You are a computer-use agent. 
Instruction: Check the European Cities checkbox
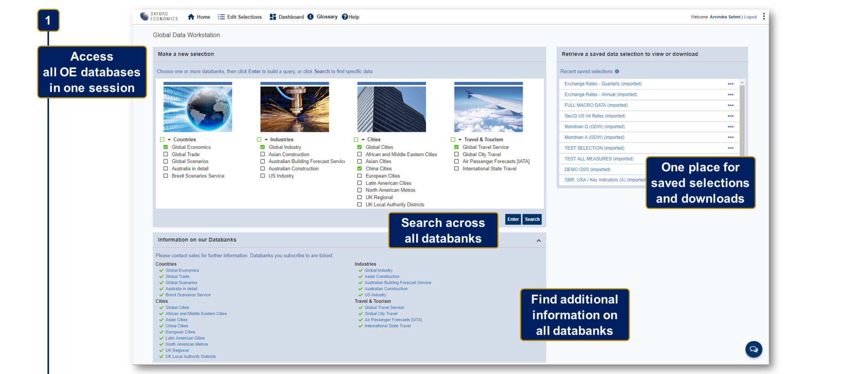(x=359, y=176)
